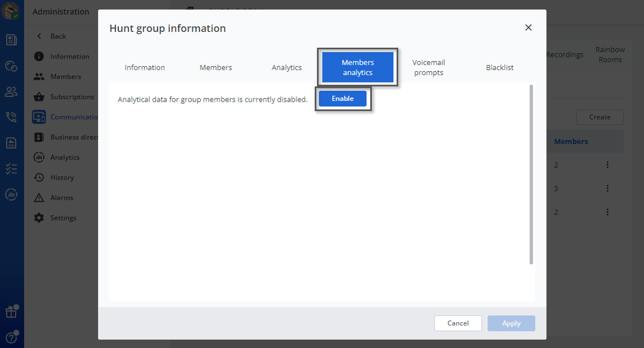Viewport: 644px width, 348px height.
Task: Select the Alarms warning triangle item
Action: click(x=39, y=198)
